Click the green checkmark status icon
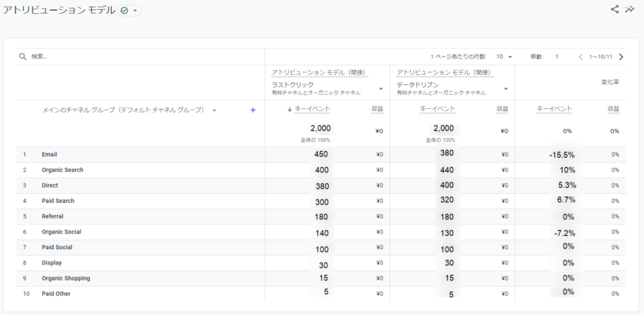Image resolution: width=644 pixels, height=315 pixels. [124, 11]
